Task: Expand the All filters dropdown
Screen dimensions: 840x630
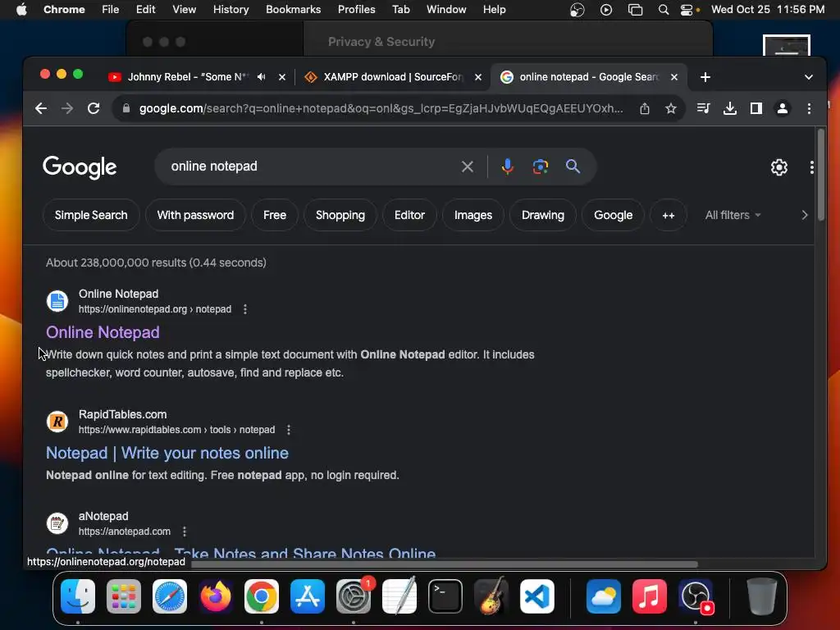Action: [x=733, y=216]
